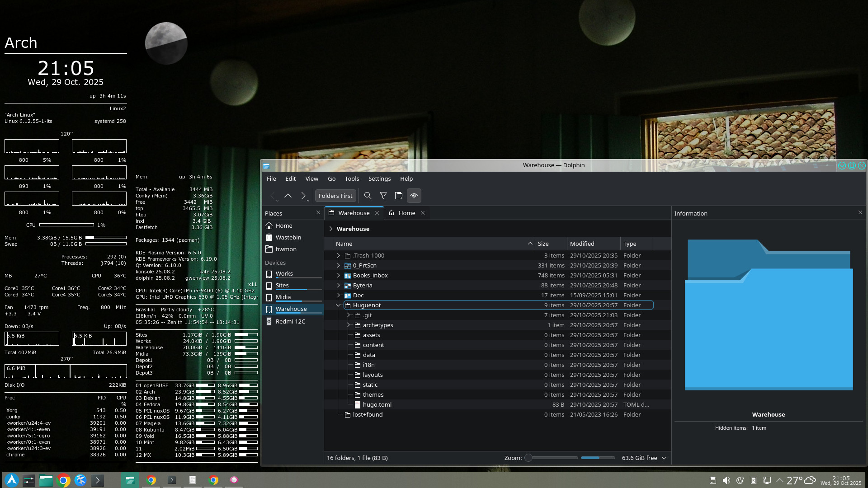Click the Search magnifier toolbar icon
Image resolution: width=868 pixels, height=488 pixels.
[x=368, y=196]
